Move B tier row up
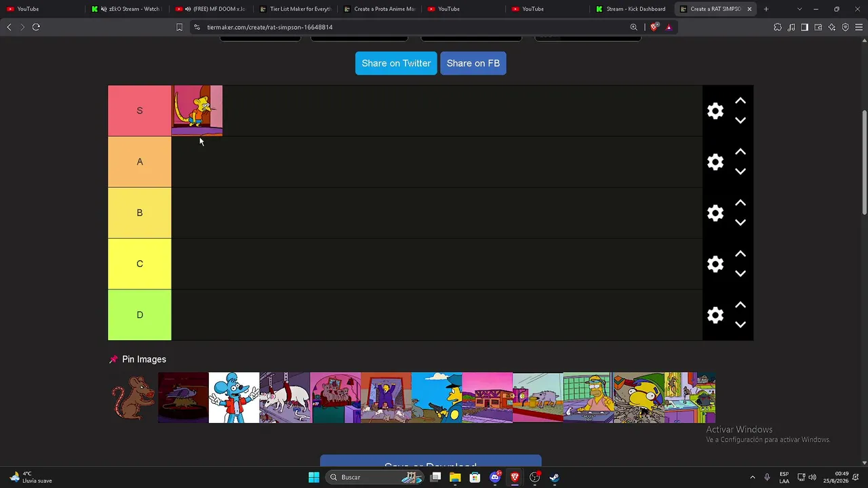This screenshot has height=488, width=868. coord(741,203)
